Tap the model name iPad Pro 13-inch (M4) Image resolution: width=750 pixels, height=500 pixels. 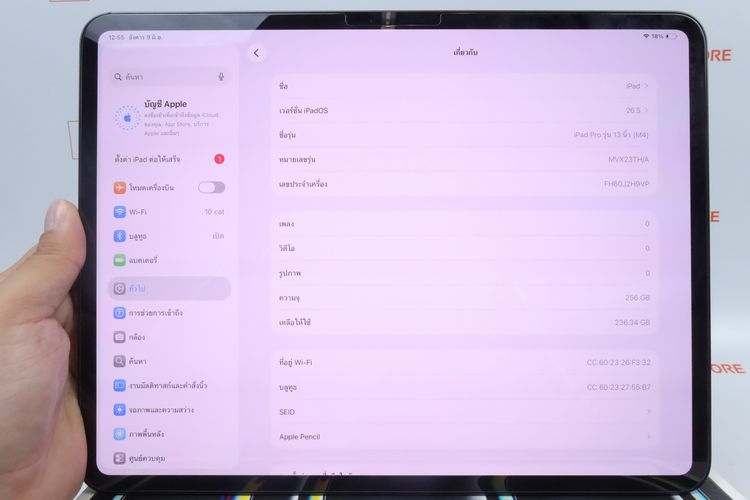611,135
